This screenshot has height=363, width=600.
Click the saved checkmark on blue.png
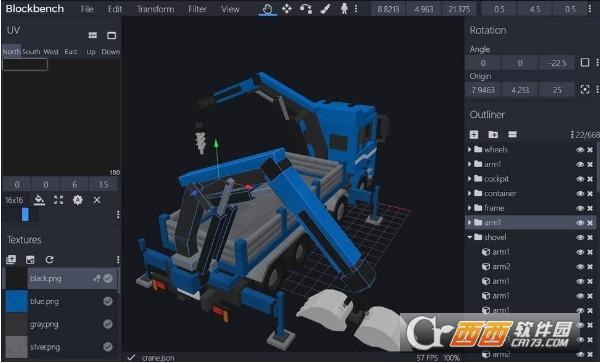click(x=108, y=301)
